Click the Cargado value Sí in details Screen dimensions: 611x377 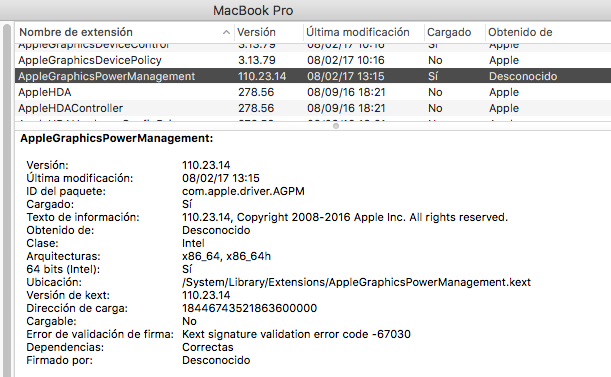click(x=187, y=204)
